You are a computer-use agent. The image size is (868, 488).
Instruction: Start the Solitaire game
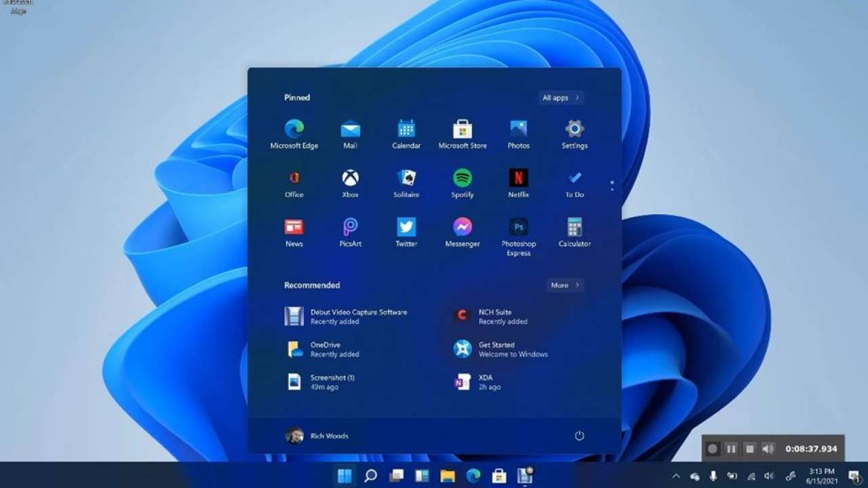406,184
